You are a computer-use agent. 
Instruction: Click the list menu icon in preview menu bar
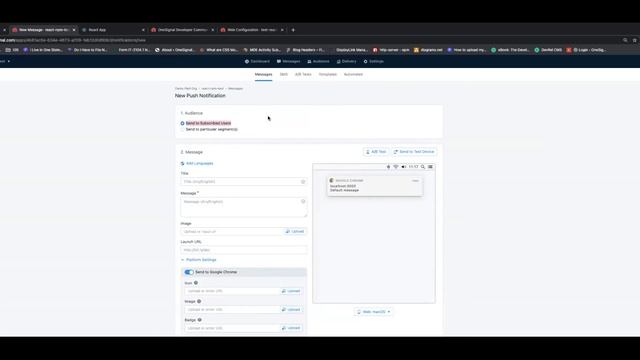(x=430, y=167)
